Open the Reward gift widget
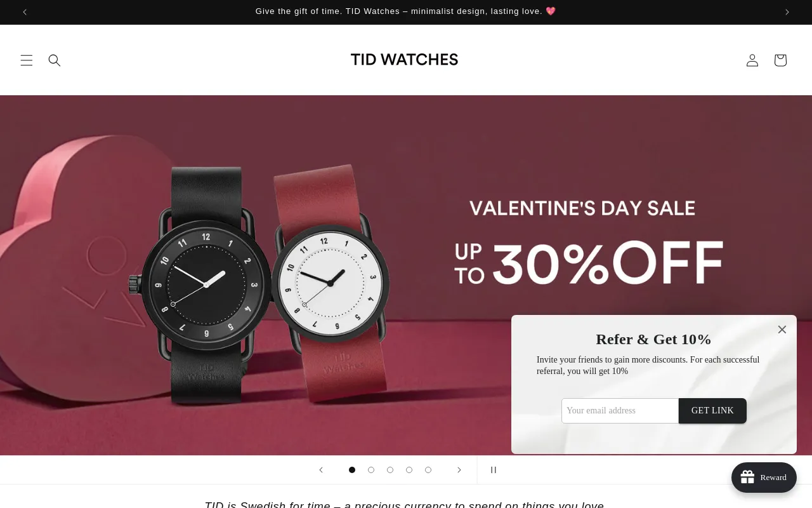Image resolution: width=812 pixels, height=508 pixels. click(764, 478)
